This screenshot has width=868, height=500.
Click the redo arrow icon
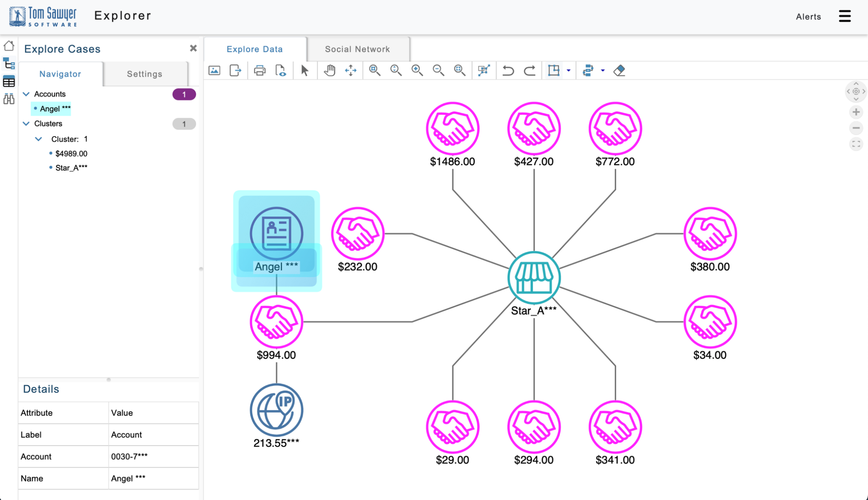[529, 70]
